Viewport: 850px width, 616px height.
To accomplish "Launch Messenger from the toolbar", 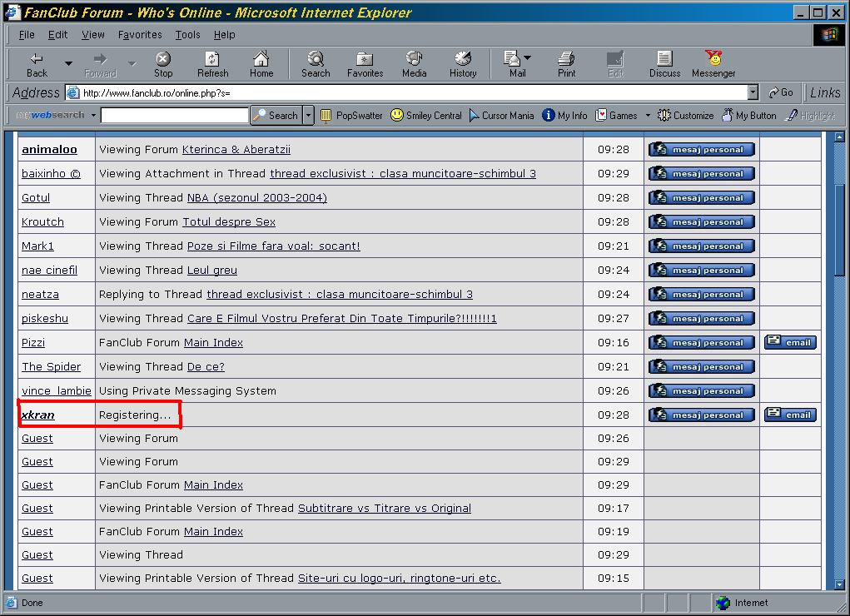I will 713,59.
